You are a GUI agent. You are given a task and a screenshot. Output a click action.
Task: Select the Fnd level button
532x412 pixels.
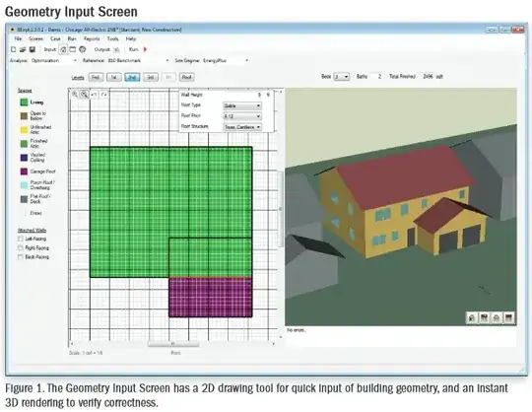(x=96, y=77)
